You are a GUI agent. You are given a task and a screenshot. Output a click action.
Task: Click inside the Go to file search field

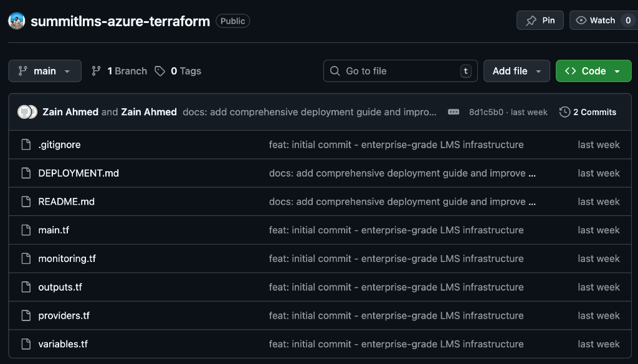click(x=399, y=71)
